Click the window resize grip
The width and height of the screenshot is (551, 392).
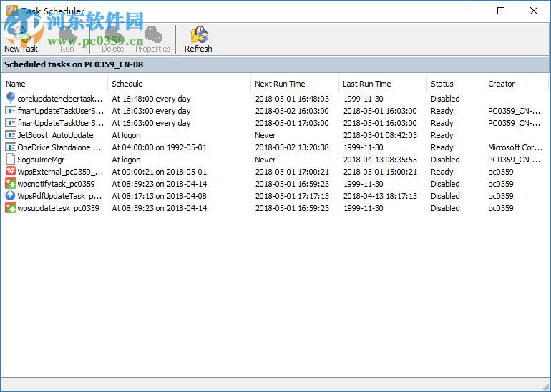[545, 386]
